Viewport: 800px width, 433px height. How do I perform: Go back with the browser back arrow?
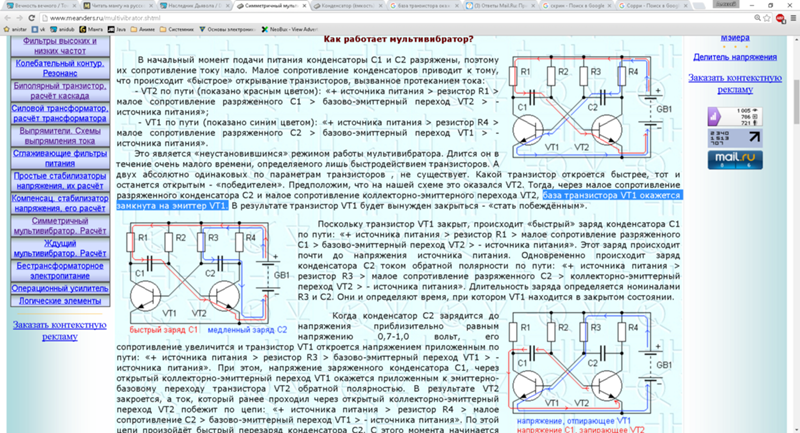click(8, 18)
